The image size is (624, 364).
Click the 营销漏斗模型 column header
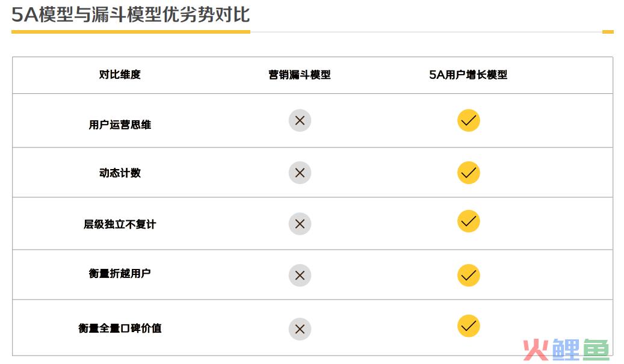(x=300, y=75)
